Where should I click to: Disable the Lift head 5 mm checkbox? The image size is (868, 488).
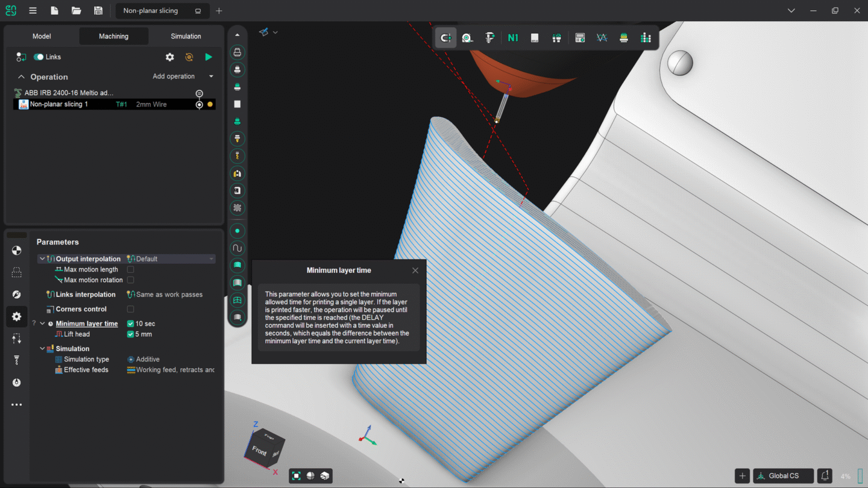pyautogui.click(x=130, y=334)
